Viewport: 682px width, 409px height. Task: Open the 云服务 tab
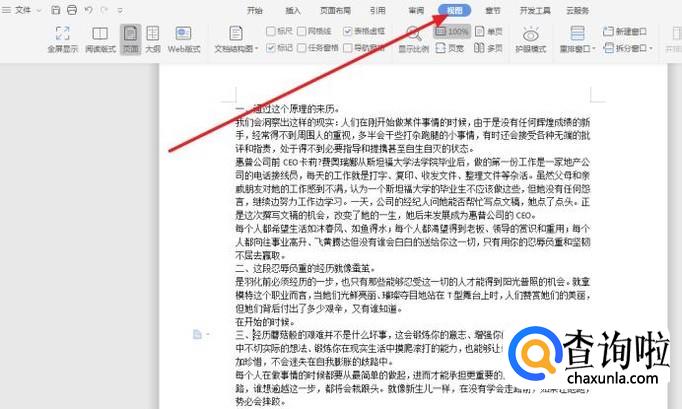[x=578, y=10]
